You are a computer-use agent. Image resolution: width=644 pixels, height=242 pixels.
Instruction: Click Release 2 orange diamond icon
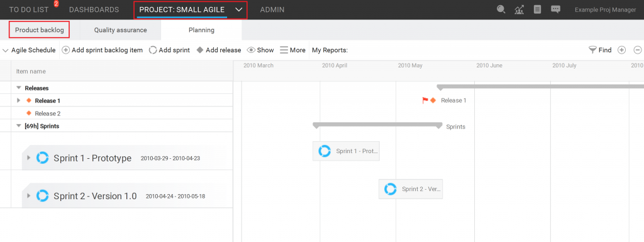[x=29, y=113]
